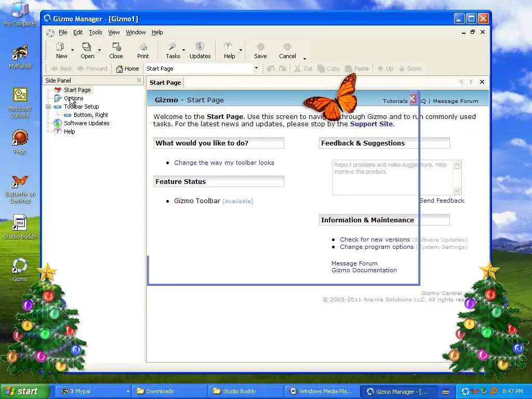Click Change the way my toolbar looks link
Screen dimensions: 532x399
click(x=224, y=163)
